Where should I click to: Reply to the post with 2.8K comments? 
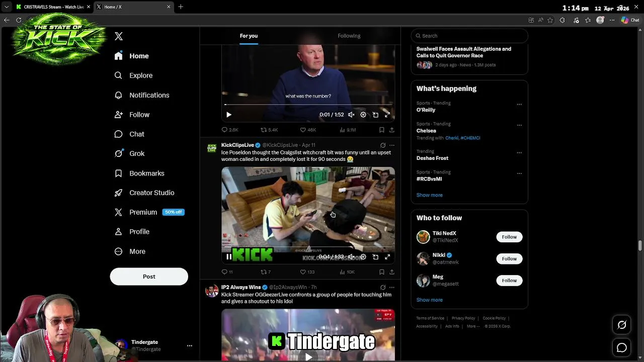tap(230, 130)
